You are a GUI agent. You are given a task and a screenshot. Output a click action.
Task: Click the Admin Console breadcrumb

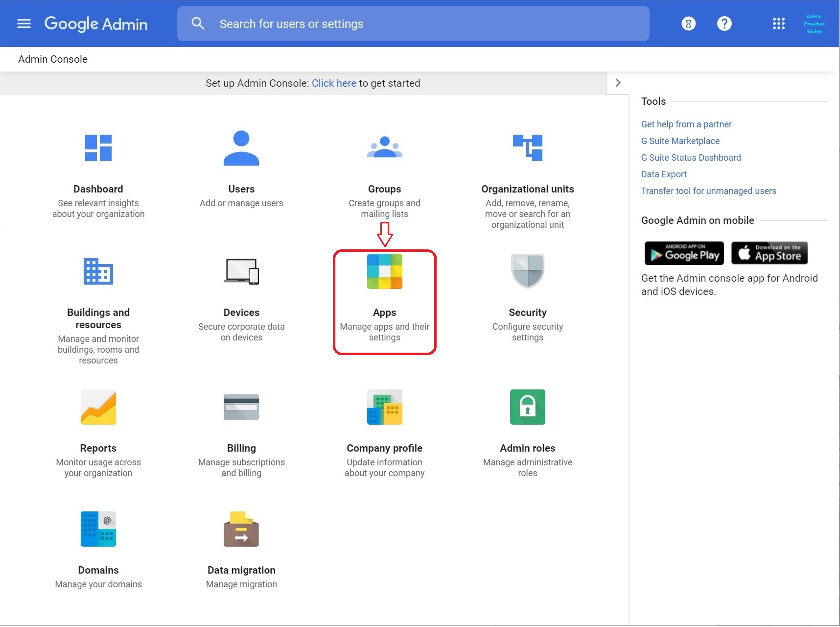click(x=53, y=59)
